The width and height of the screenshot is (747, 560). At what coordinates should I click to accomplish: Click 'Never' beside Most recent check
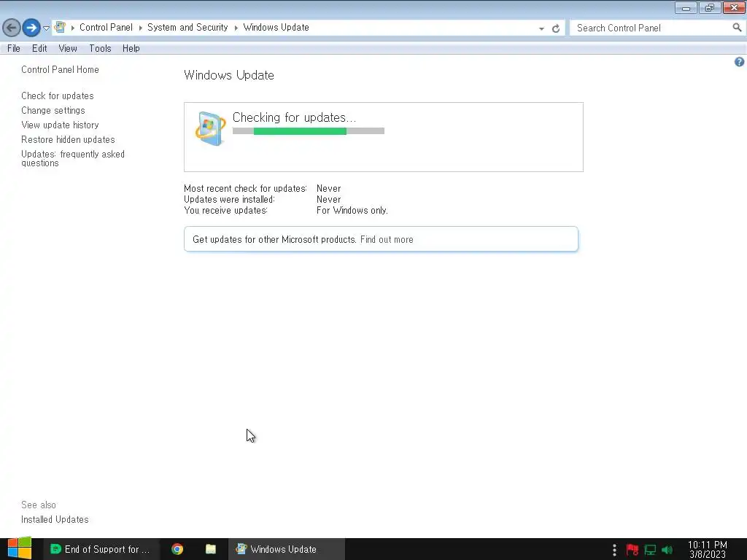(x=329, y=189)
